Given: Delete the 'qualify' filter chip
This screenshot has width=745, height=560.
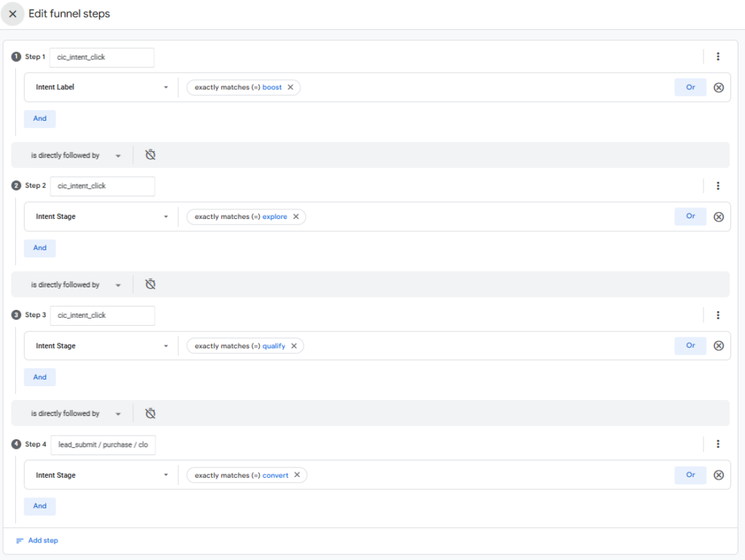Looking at the screenshot, I should 294,346.
